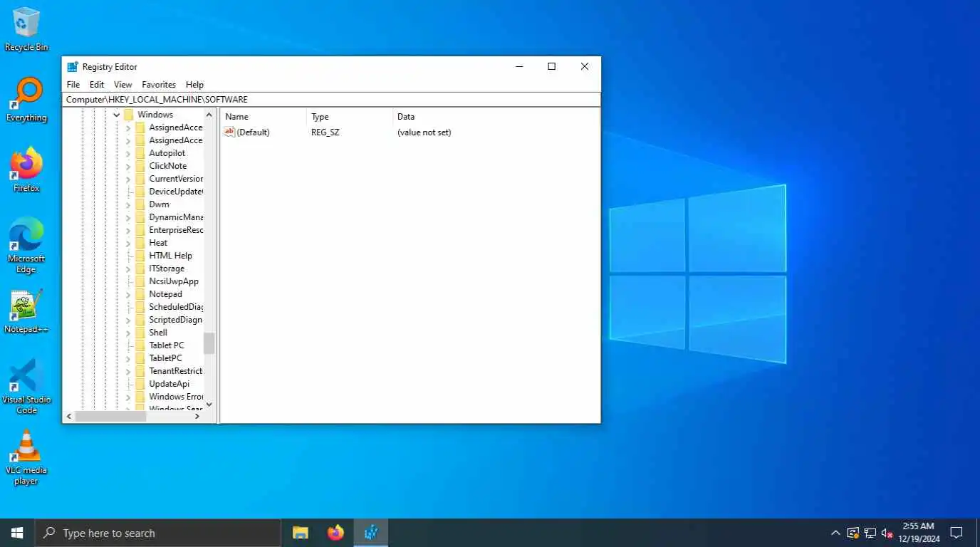Expand the ClickNote key
This screenshot has height=547, width=980.
click(128, 166)
